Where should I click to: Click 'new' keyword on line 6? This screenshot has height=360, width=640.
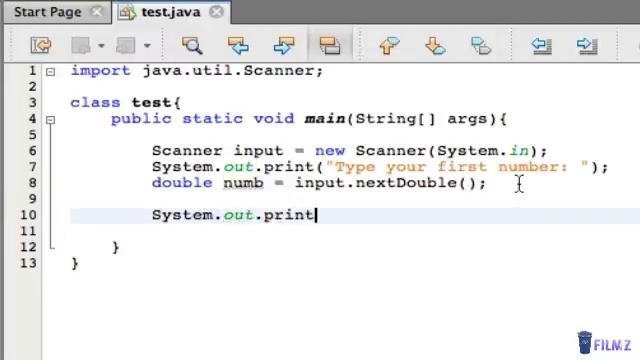[330, 151]
